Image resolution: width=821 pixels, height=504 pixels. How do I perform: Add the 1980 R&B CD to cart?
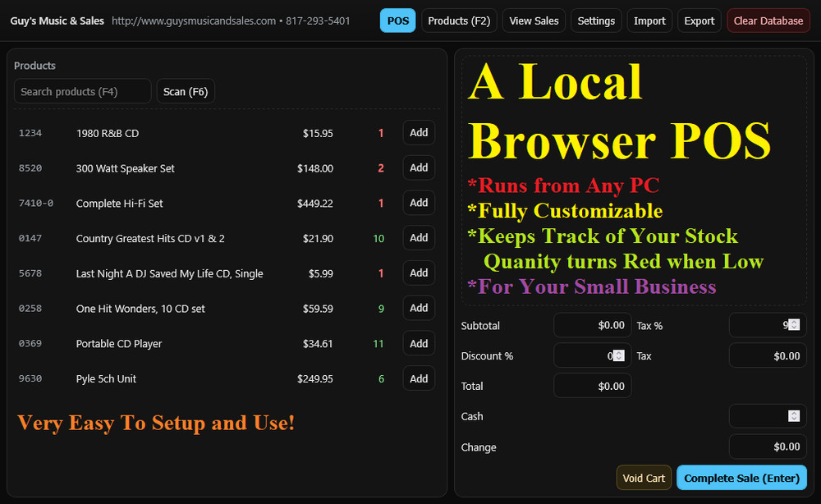[x=419, y=132]
